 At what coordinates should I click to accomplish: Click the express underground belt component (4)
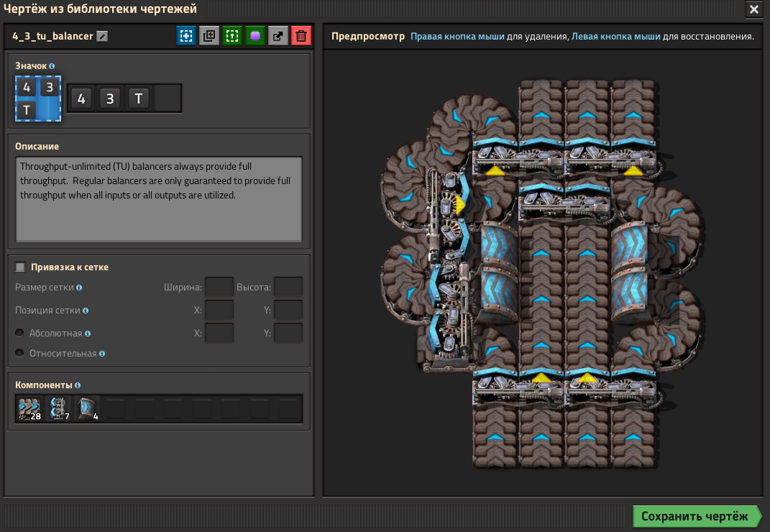pos(87,408)
